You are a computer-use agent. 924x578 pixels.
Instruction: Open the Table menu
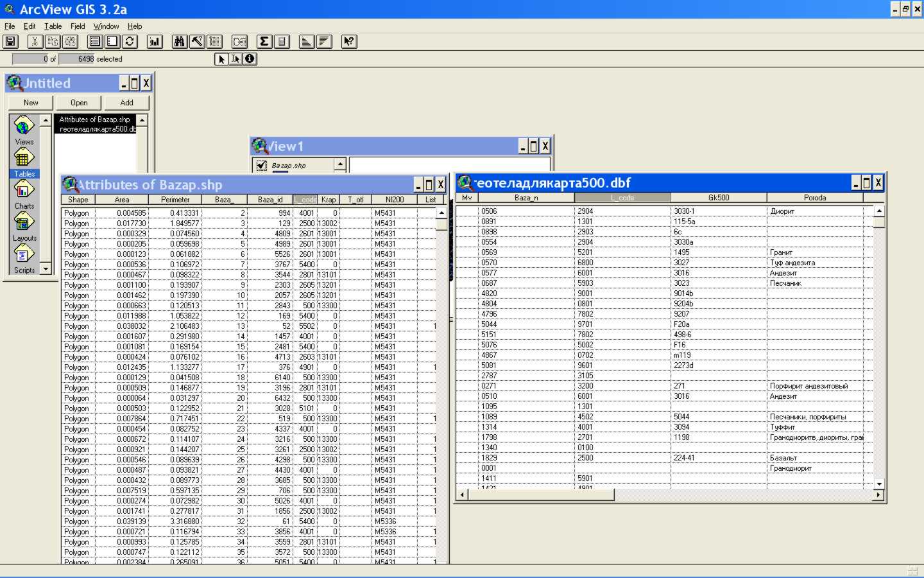coord(53,26)
